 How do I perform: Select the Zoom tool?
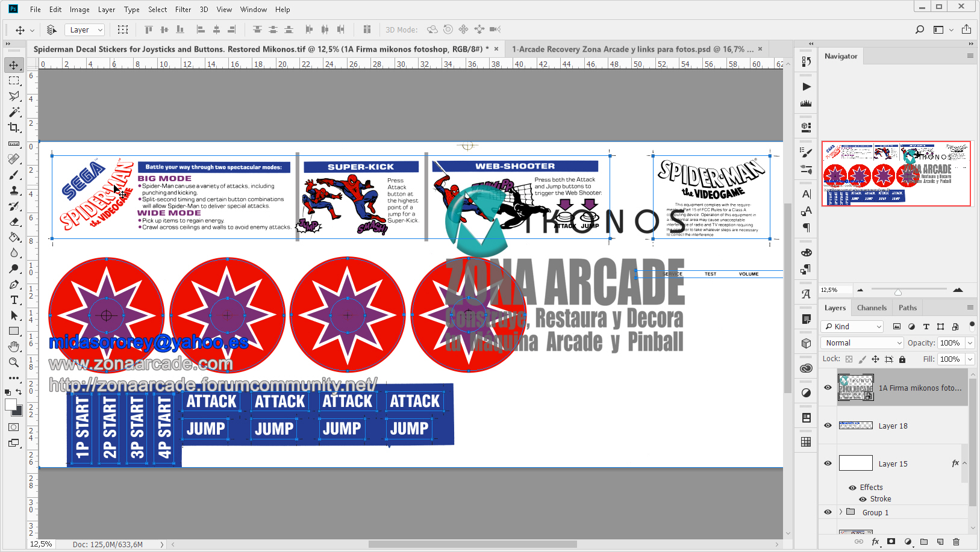(x=14, y=362)
